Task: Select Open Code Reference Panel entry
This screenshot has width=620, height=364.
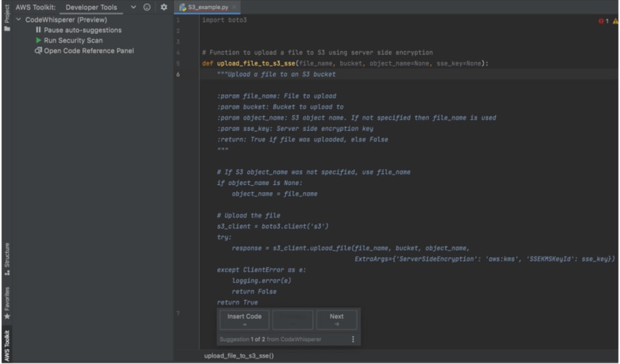Action: pos(89,51)
